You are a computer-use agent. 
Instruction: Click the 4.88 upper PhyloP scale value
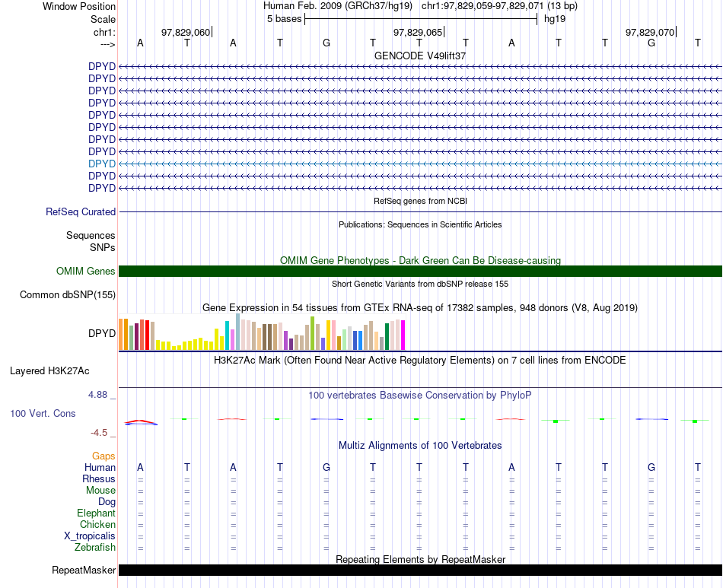point(97,395)
